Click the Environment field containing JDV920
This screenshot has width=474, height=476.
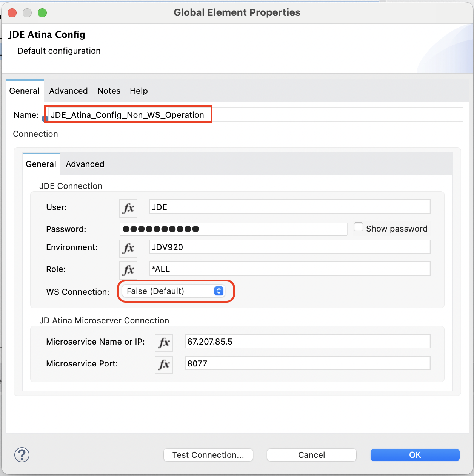pyautogui.click(x=290, y=247)
